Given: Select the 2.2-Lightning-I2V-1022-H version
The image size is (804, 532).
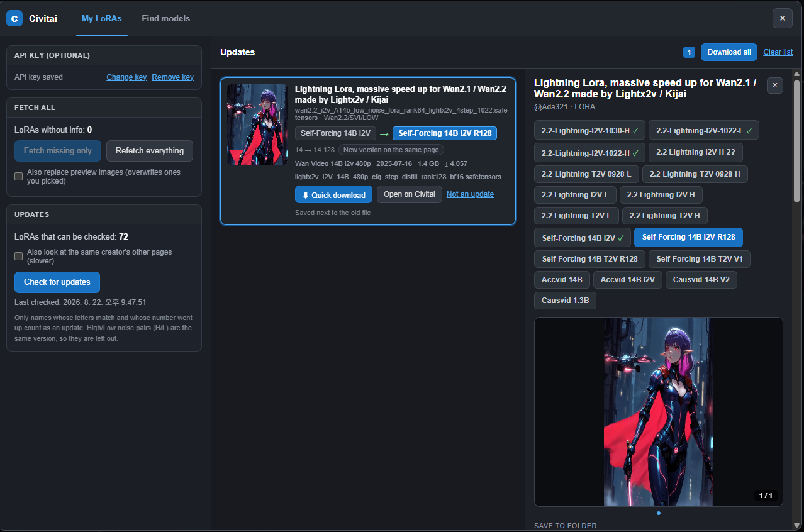Looking at the screenshot, I should coord(589,152).
